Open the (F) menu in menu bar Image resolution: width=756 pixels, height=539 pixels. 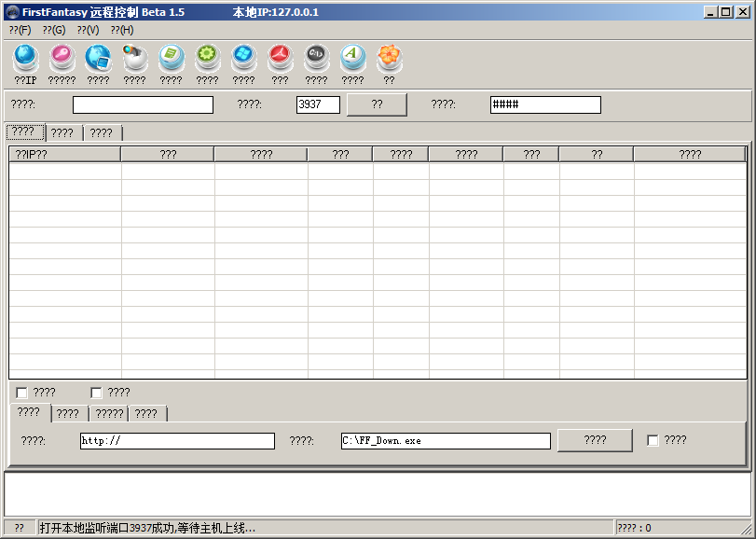point(20,30)
